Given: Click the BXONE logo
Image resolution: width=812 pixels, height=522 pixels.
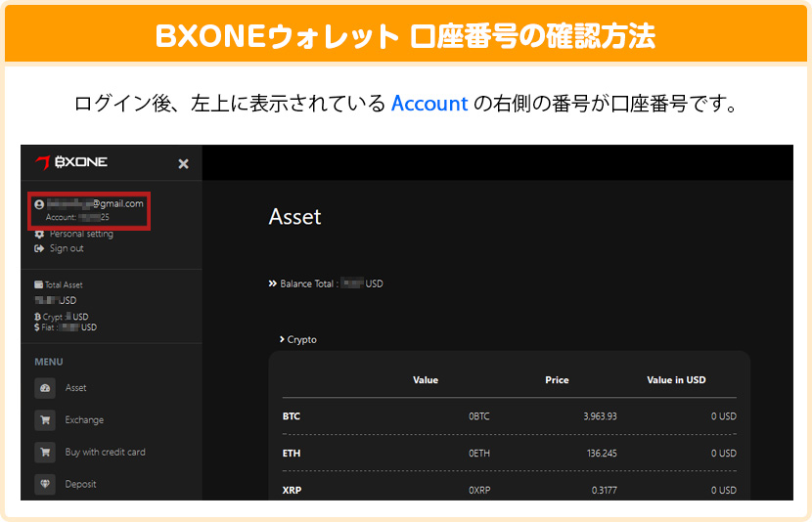Looking at the screenshot, I should (71, 162).
